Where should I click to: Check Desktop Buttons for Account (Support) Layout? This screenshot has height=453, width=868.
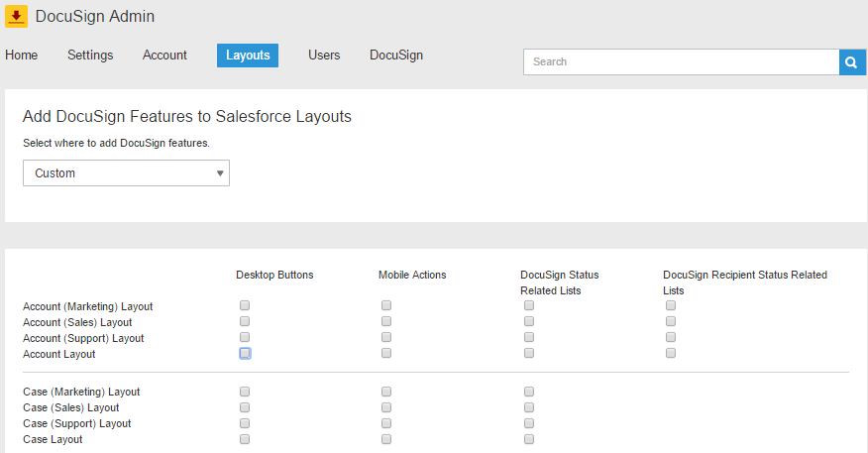pyautogui.click(x=245, y=337)
